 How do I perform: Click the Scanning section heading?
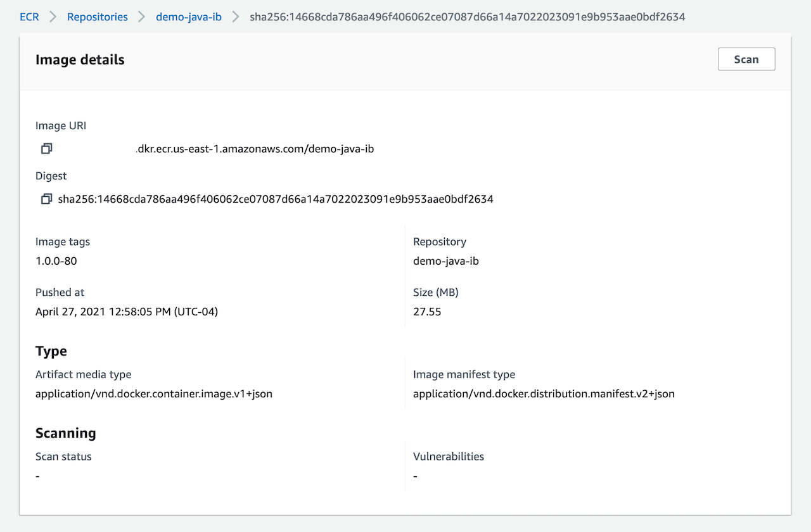[x=65, y=433]
